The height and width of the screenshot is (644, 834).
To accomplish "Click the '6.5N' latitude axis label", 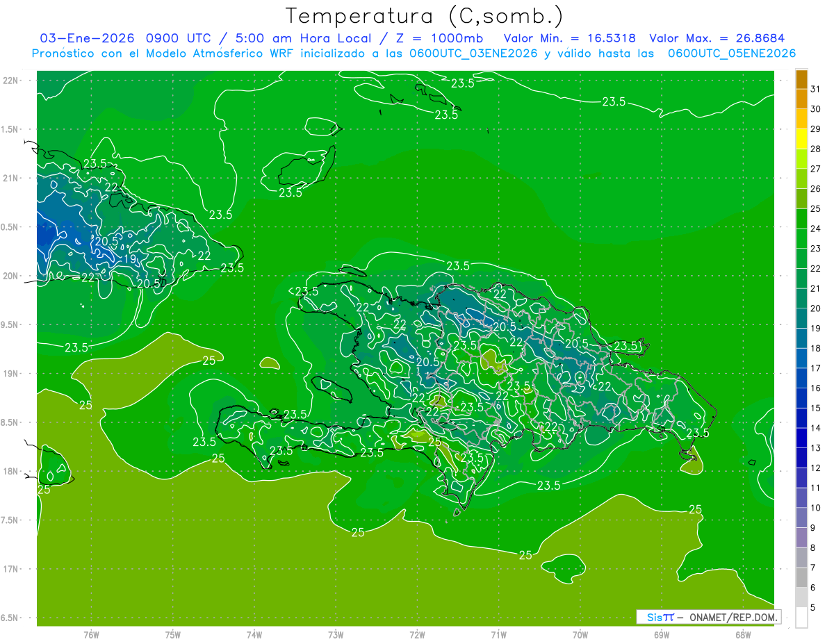I will (x=10, y=618).
